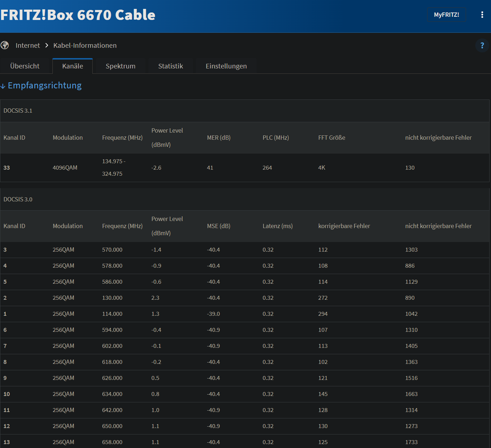This screenshot has height=448, width=491.
Task: Open the Spektrum tab
Action: 121,66
